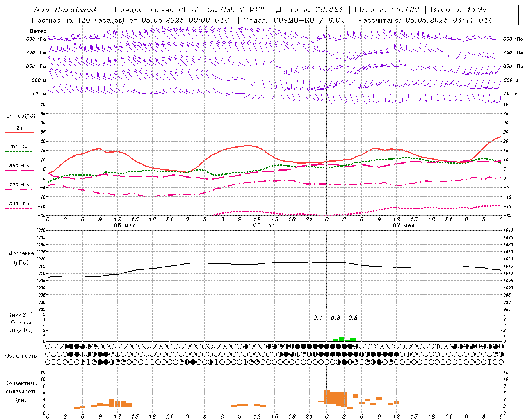Click the "Широта: 55.187" value

pos(387,10)
